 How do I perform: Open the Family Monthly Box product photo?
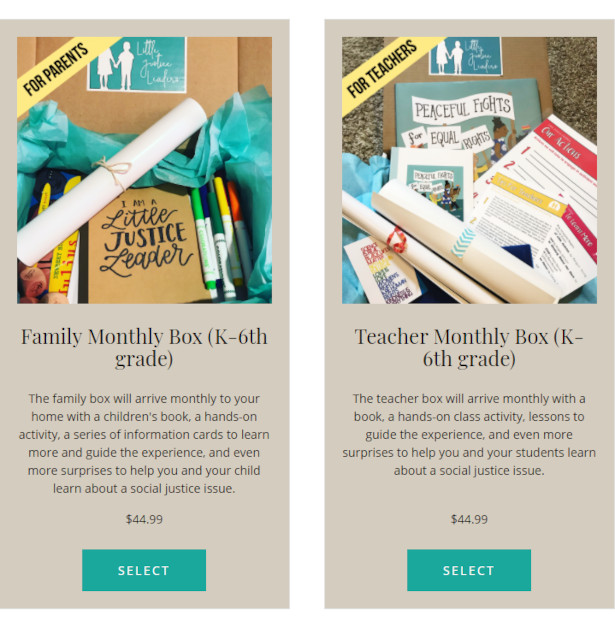click(x=144, y=170)
